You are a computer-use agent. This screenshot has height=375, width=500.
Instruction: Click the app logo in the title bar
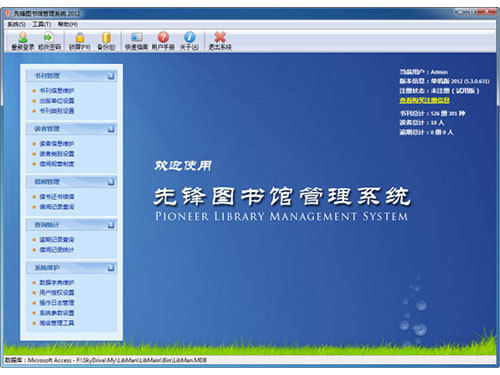point(8,14)
